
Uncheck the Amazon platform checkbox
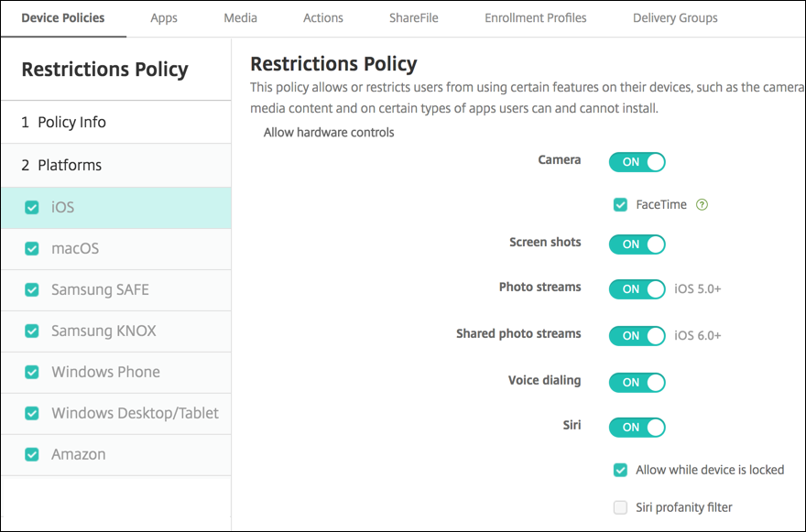[32, 455]
